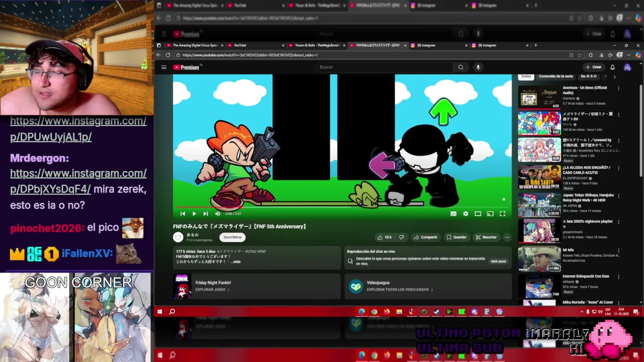Switch to the first Instagram tab
This screenshot has height=362, width=644.
point(438,45)
